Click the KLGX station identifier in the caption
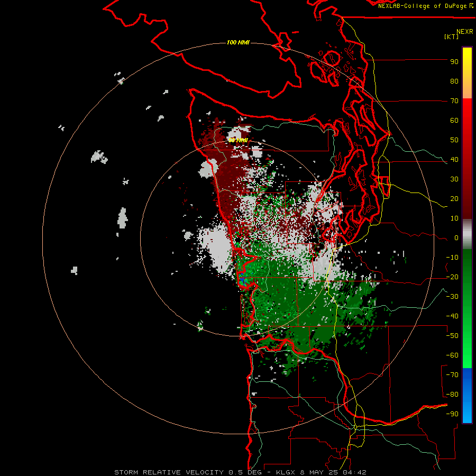Image resolution: width=476 pixels, height=476 pixels. [286, 472]
